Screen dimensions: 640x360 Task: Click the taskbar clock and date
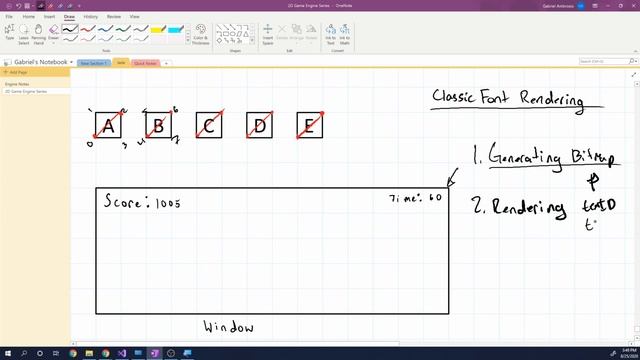(629, 353)
